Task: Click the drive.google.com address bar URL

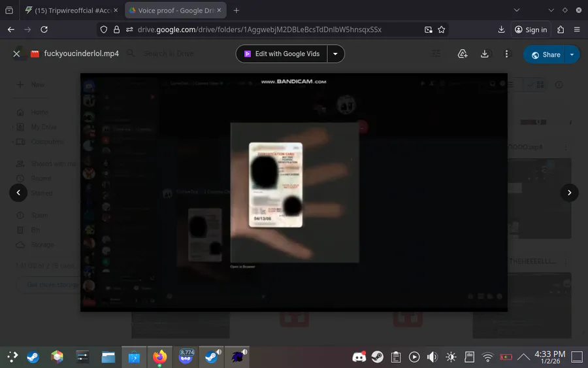Action: pyautogui.click(x=259, y=29)
